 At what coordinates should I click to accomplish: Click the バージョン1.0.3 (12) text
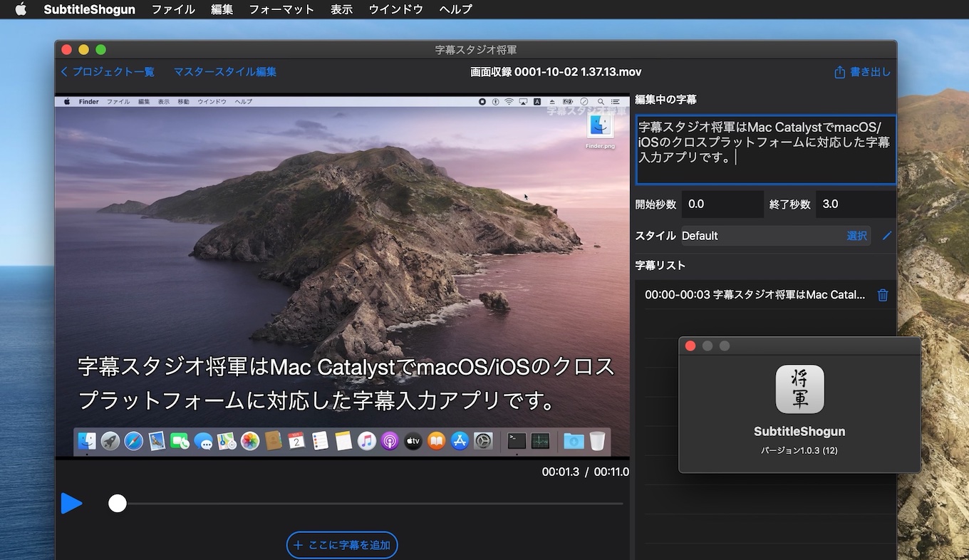point(799,450)
